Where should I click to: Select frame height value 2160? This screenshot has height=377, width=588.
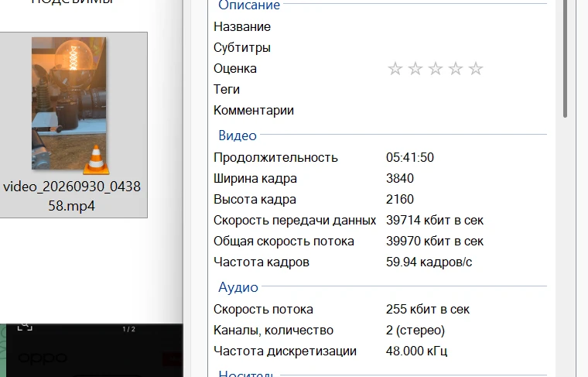(x=400, y=199)
